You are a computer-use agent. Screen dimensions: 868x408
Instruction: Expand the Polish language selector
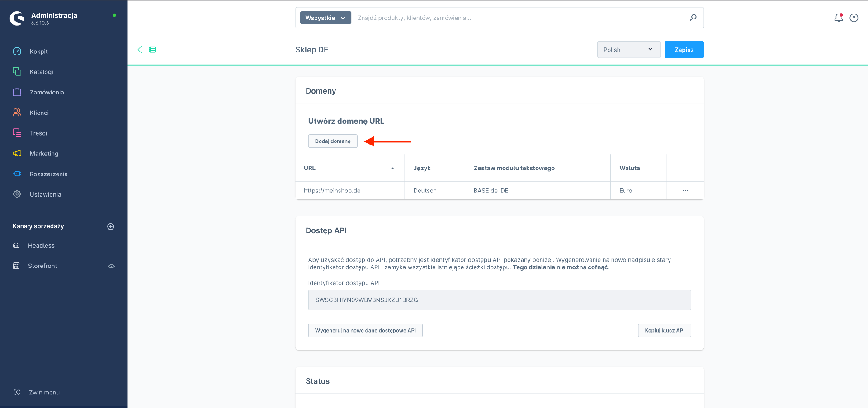(628, 50)
